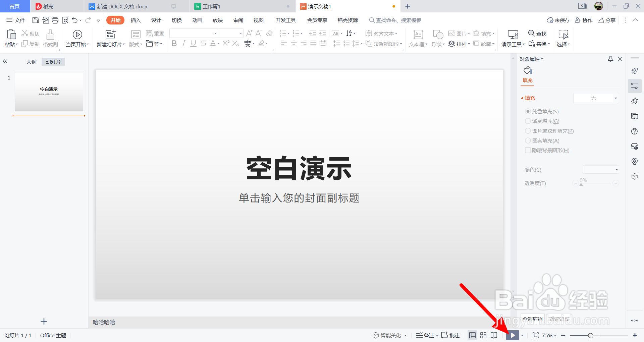The width and height of the screenshot is (644, 342).
Task: Click the search commands (查找命令) field
Action: (395, 20)
